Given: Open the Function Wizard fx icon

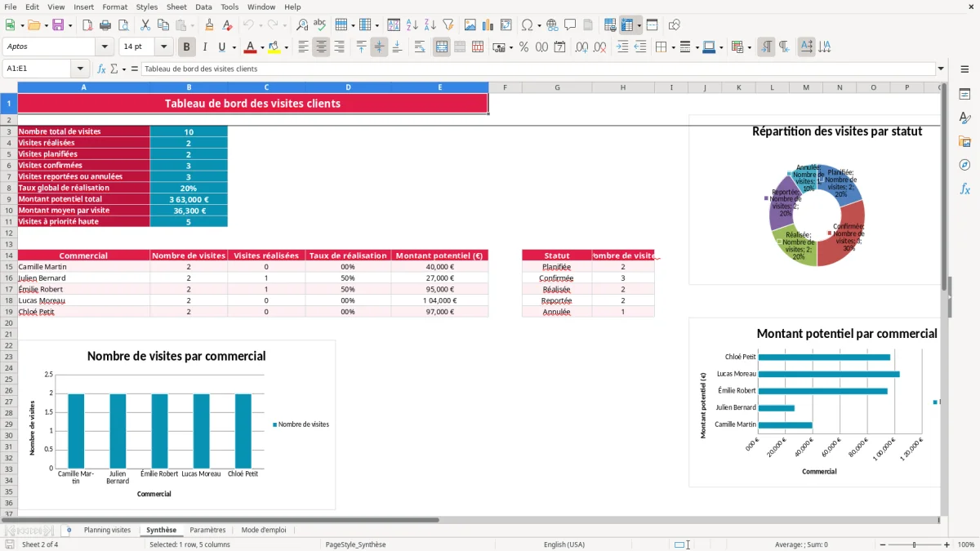Looking at the screenshot, I should 101,69.
